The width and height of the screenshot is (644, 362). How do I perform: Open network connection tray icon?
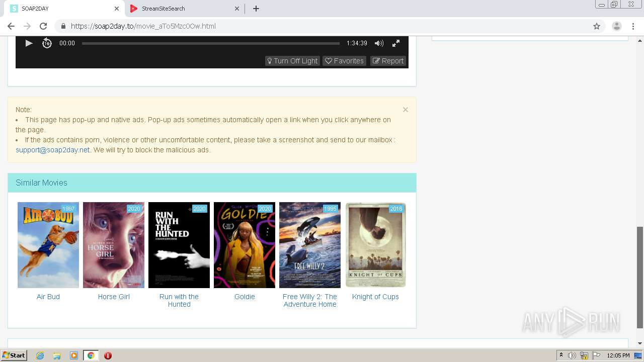click(584, 355)
